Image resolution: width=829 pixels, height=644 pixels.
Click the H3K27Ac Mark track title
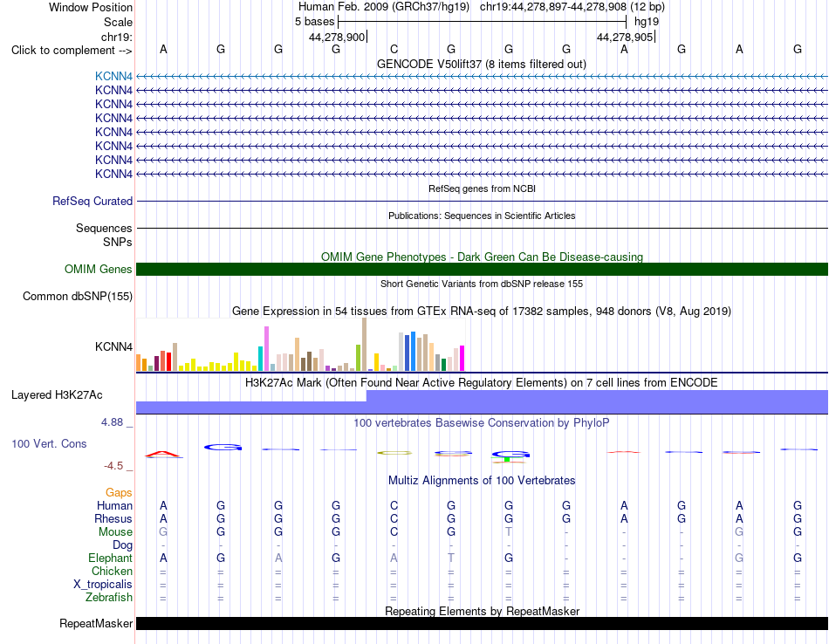click(x=482, y=382)
